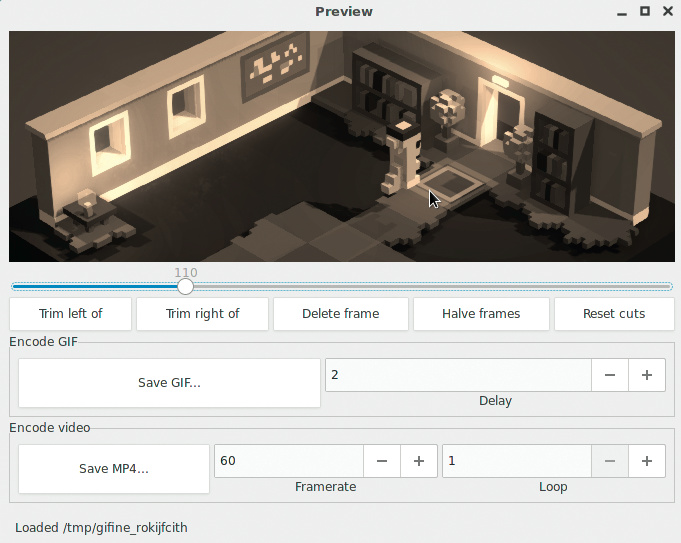Maximize the Preview window

645,12
